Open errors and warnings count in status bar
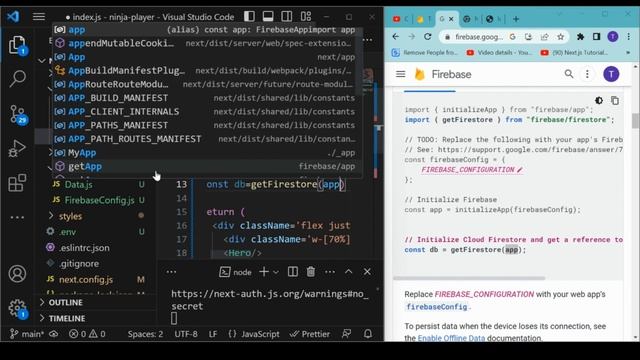This screenshot has height=360, width=640. [87, 334]
